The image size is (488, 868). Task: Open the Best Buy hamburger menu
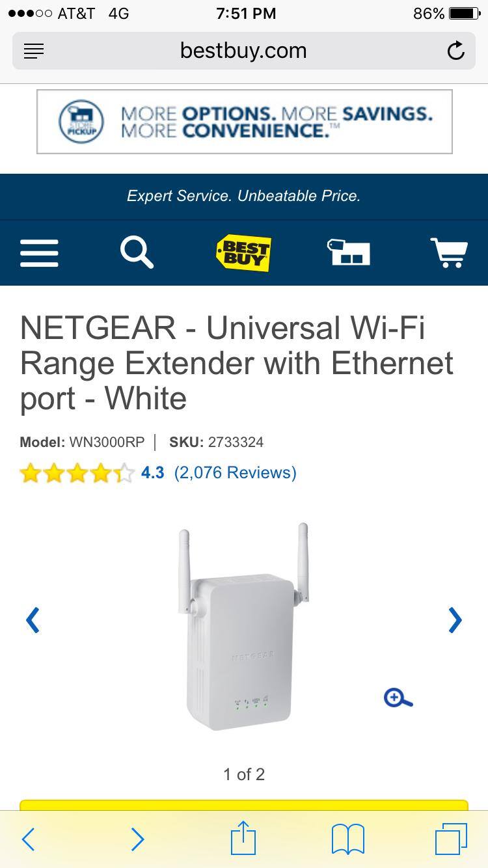click(x=39, y=253)
